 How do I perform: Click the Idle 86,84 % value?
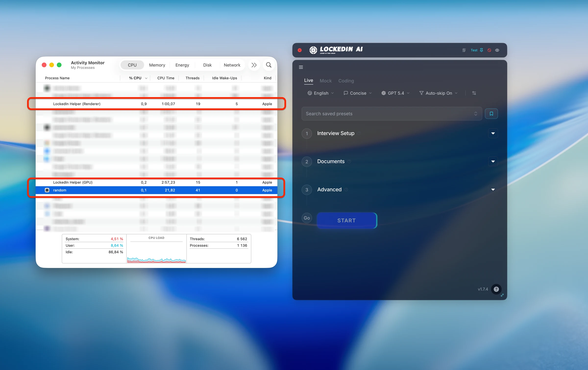(x=116, y=252)
